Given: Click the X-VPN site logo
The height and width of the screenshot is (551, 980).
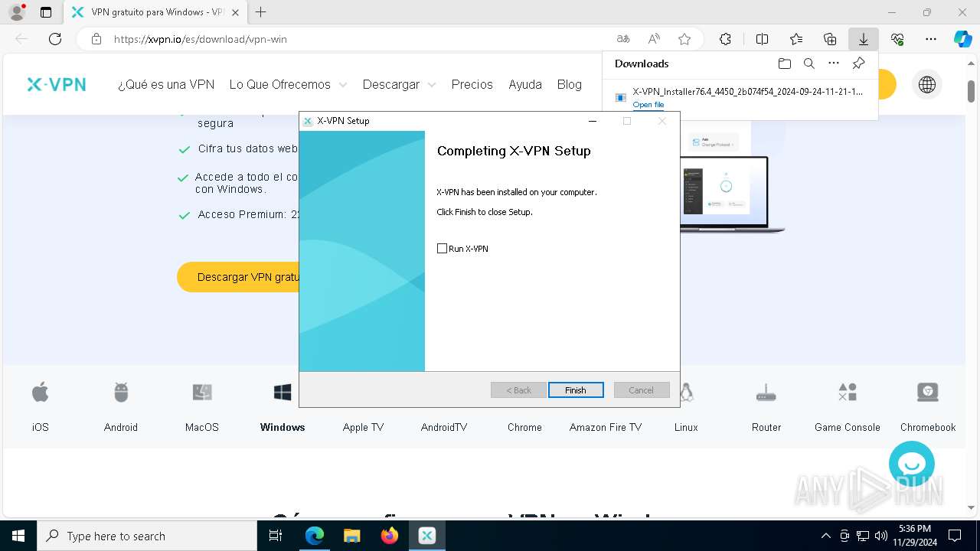Looking at the screenshot, I should point(57,84).
